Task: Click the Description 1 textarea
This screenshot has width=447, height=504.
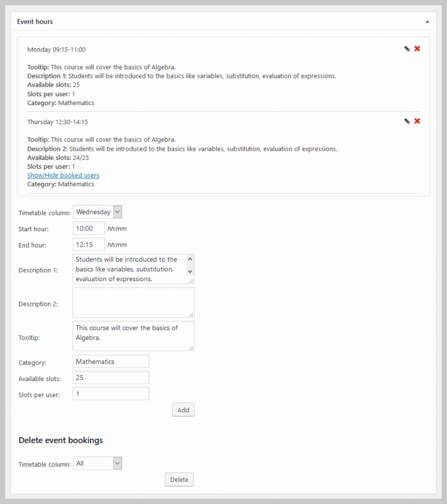Action: [129, 269]
